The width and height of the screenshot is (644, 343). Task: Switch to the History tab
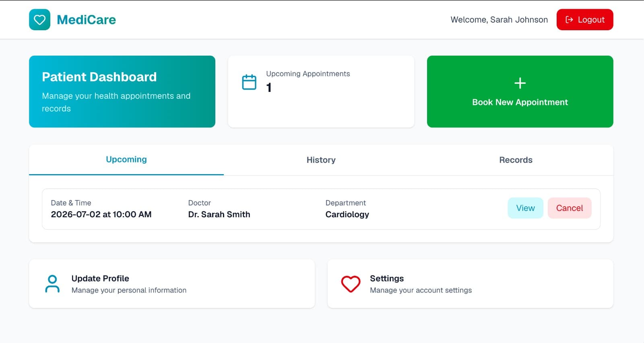(321, 160)
